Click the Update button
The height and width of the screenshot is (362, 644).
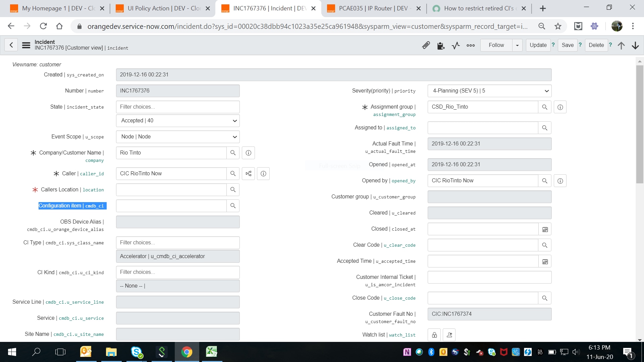538,45
